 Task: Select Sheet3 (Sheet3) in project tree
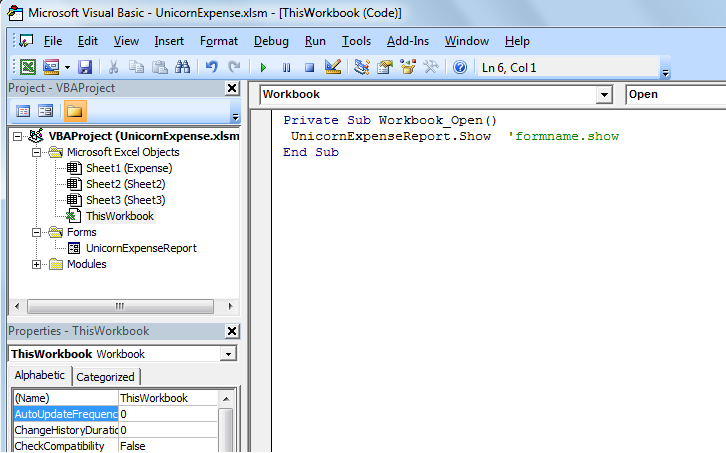point(125,200)
